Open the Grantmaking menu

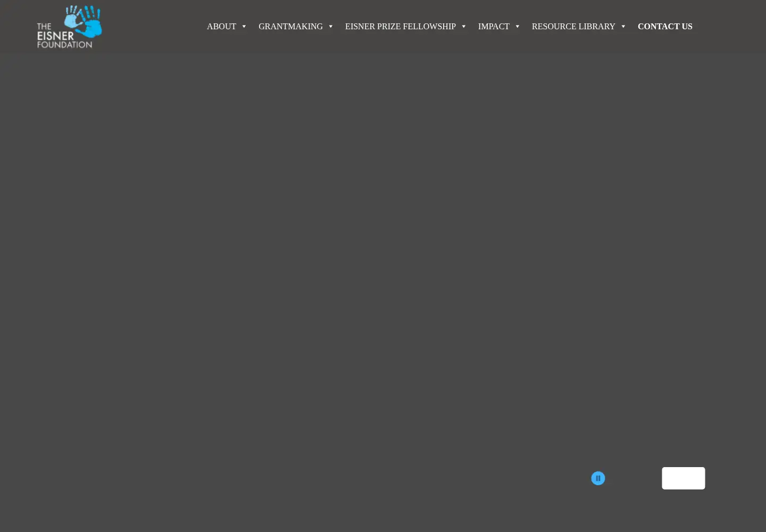pyautogui.click(x=290, y=26)
